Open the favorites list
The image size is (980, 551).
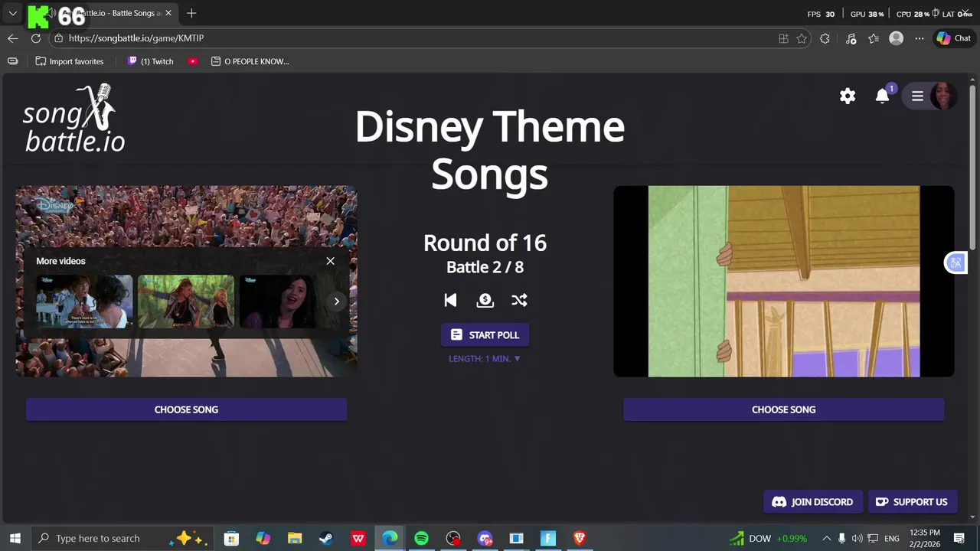874,38
